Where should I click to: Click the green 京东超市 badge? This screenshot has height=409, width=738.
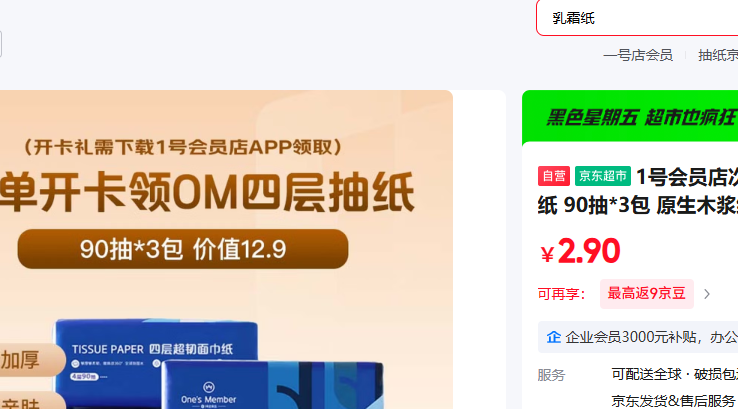(x=602, y=176)
